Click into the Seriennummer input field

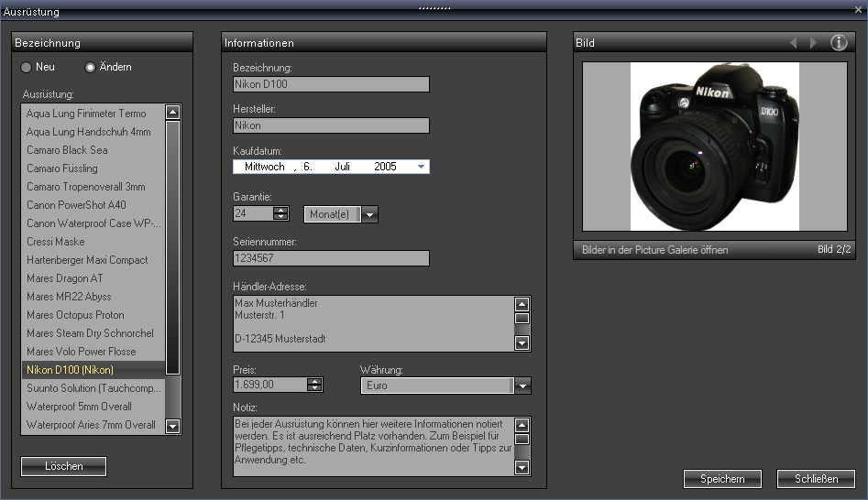point(331,258)
